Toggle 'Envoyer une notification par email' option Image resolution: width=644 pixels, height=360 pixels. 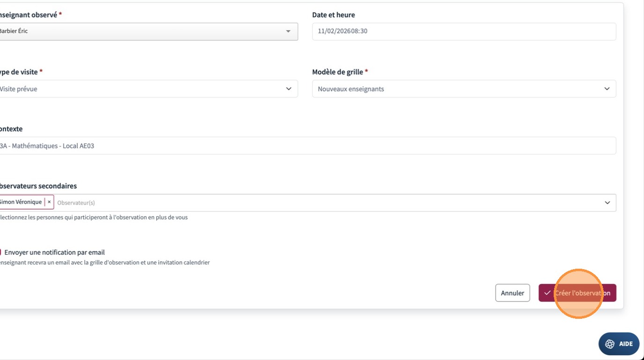tap(0, 252)
